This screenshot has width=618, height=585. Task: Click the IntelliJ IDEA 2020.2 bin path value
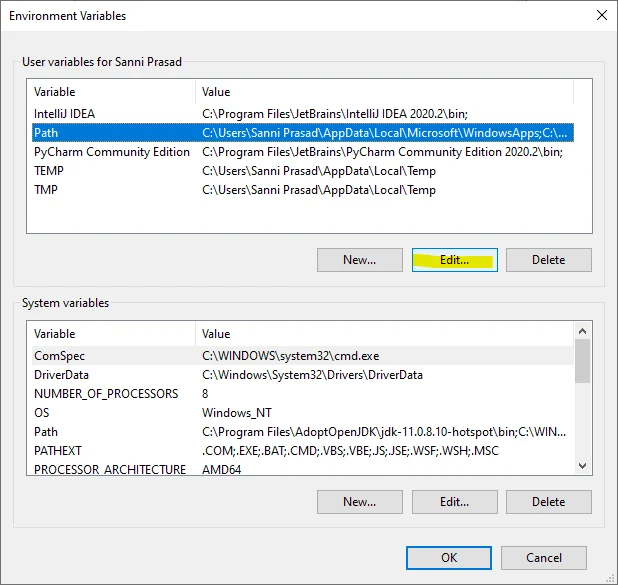[335, 114]
